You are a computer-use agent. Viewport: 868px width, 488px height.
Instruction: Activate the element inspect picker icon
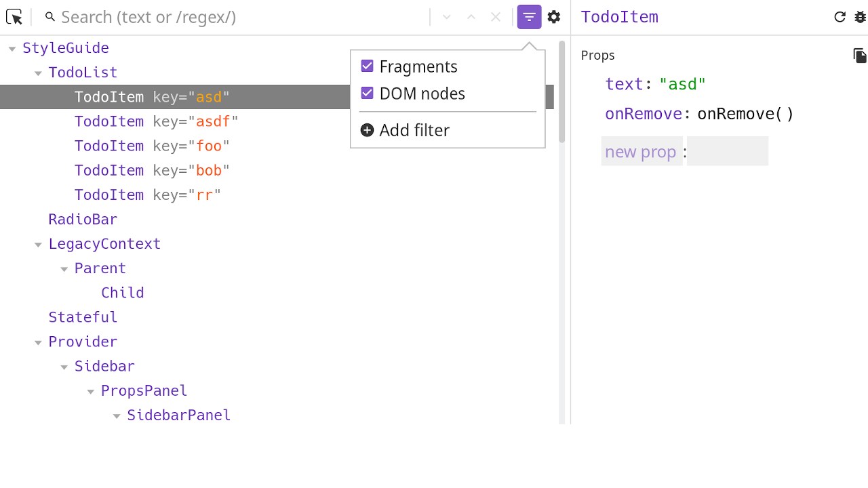14,17
